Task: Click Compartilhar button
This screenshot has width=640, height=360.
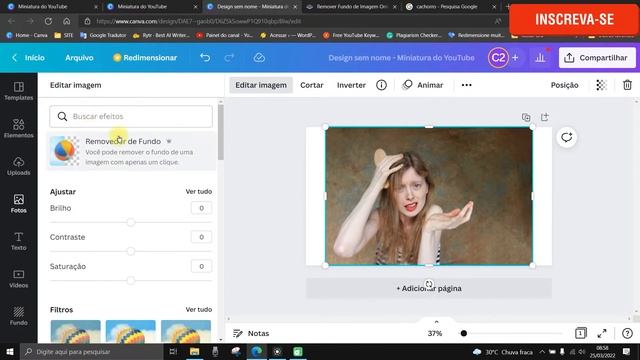Action: 597,58
